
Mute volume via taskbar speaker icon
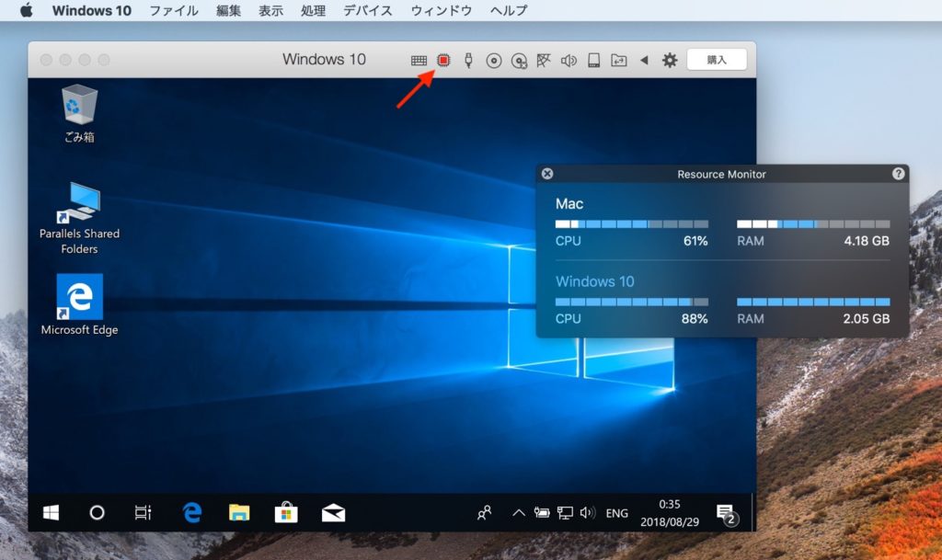(x=586, y=513)
